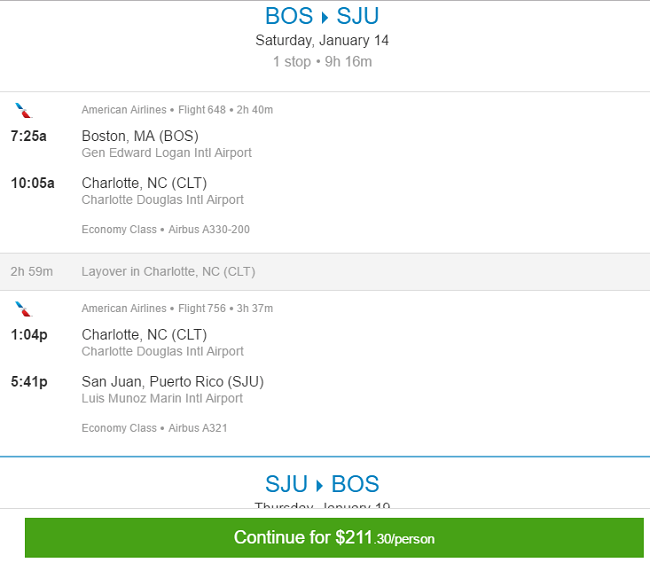Click the arrow between BOS and SJU
650x563 pixels.
coord(325,17)
